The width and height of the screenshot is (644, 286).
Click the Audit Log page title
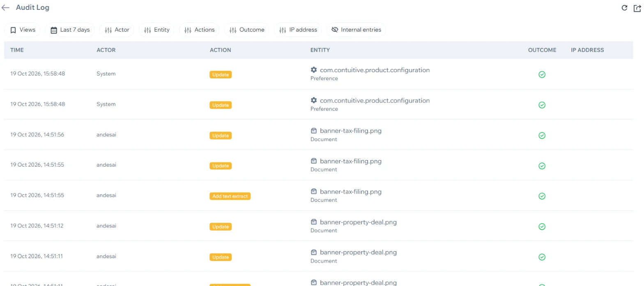tap(33, 7)
